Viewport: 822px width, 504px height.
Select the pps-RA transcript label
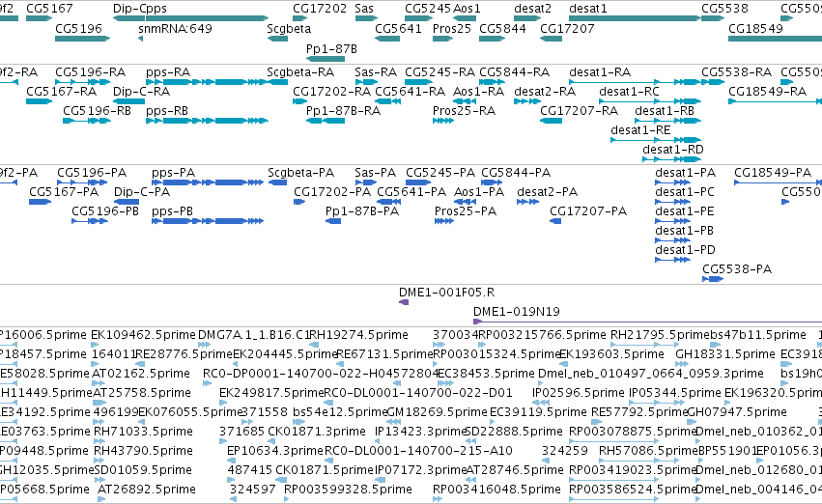pos(168,71)
